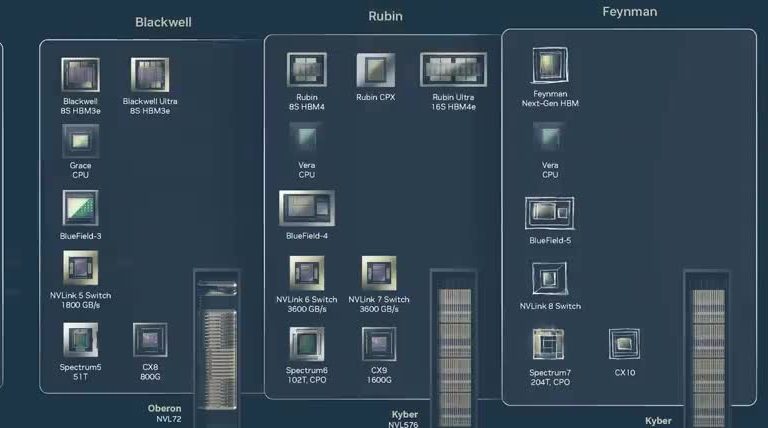Click the NVLink 5 Switch icon

pos(80,268)
